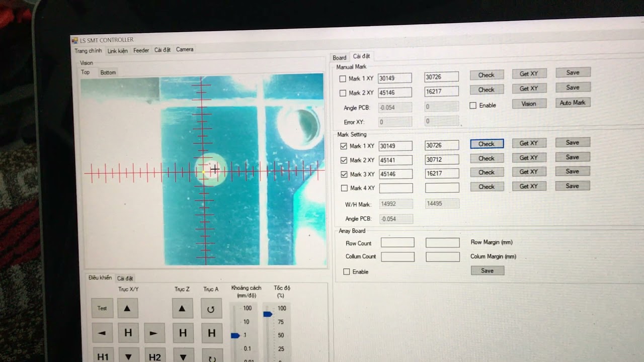Click highlighted Check for Mark Setting Mark 1
Screen dimensions: 644x362
[x=487, y=144]
